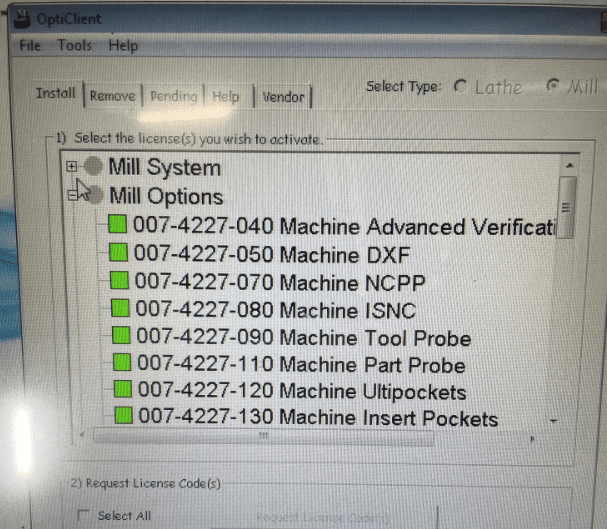Open the Tools menu
This screenshot has width=607, height=529.
pos(74,46)
